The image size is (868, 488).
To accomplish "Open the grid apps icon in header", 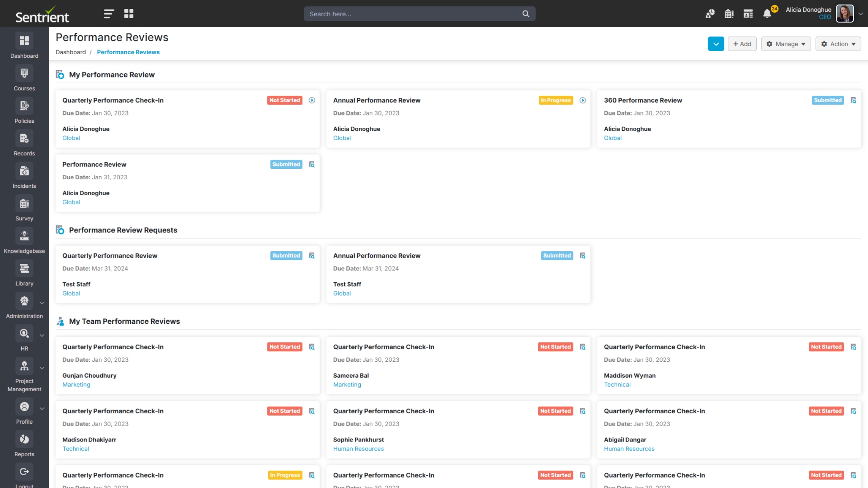I will (129, 14).
